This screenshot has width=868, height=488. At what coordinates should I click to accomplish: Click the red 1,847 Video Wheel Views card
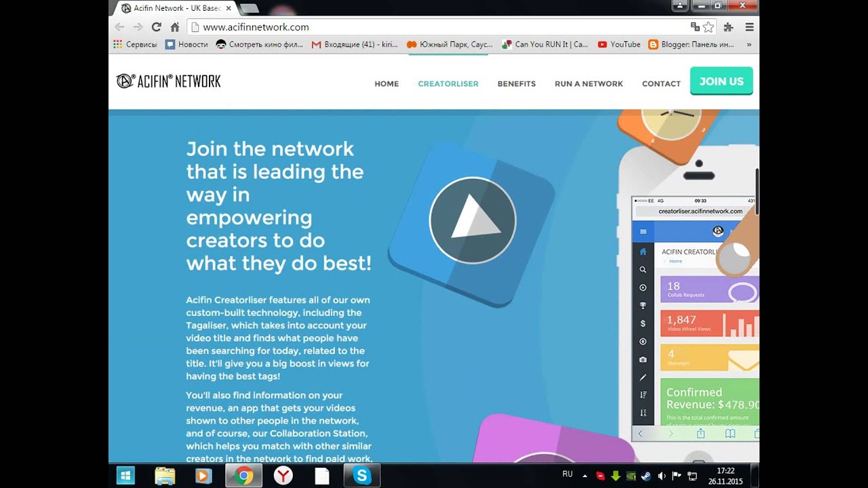710,324
